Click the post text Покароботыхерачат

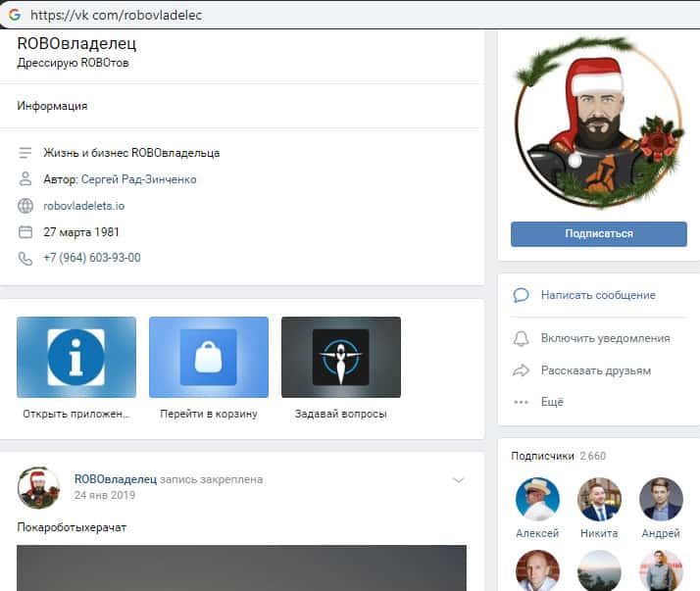pyautogui.click(x=72, y=527)
